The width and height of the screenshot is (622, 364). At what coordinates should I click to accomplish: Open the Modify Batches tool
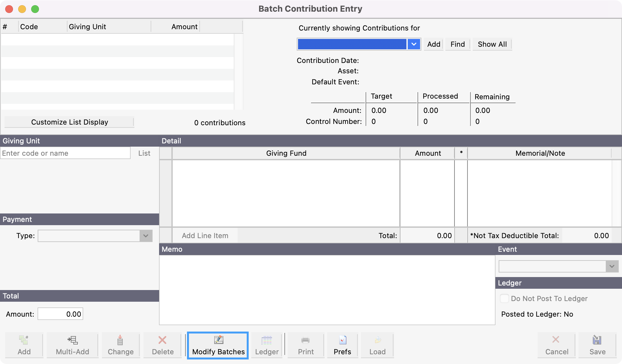218,345
